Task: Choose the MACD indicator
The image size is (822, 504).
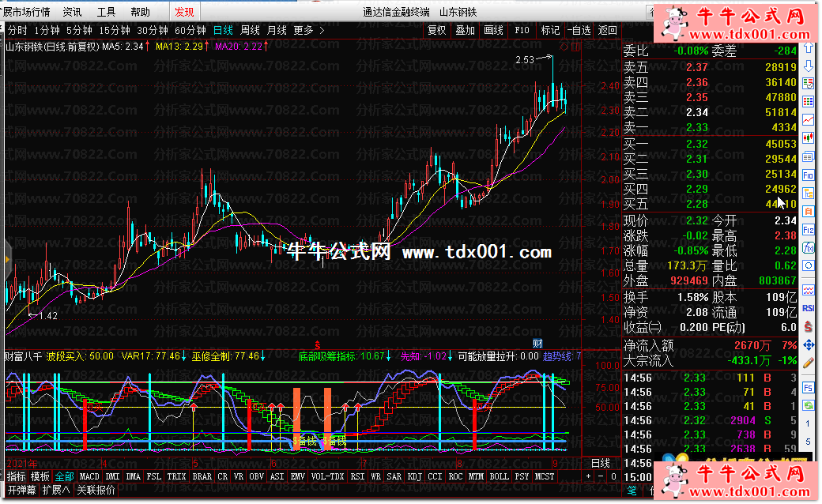Action: [89, 476]
